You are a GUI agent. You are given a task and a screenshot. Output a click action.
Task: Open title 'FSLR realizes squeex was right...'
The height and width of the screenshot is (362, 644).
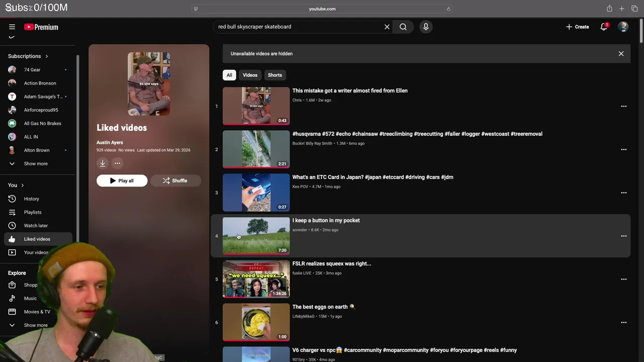click(x=332, y=263)
